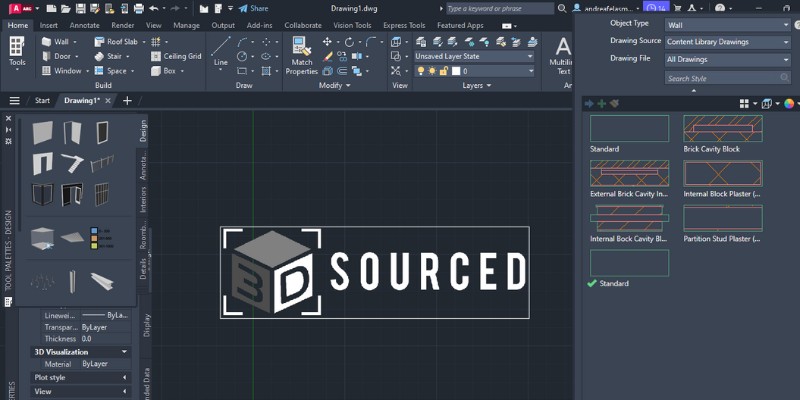Choose the Roof Slab tool
Screen dimensions: 800x400
[116, 42]
